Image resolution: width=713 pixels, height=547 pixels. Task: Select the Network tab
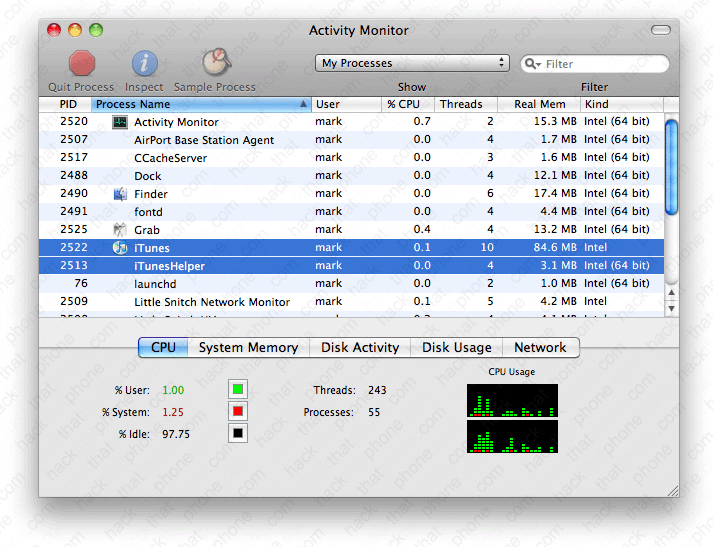[540, 348]
